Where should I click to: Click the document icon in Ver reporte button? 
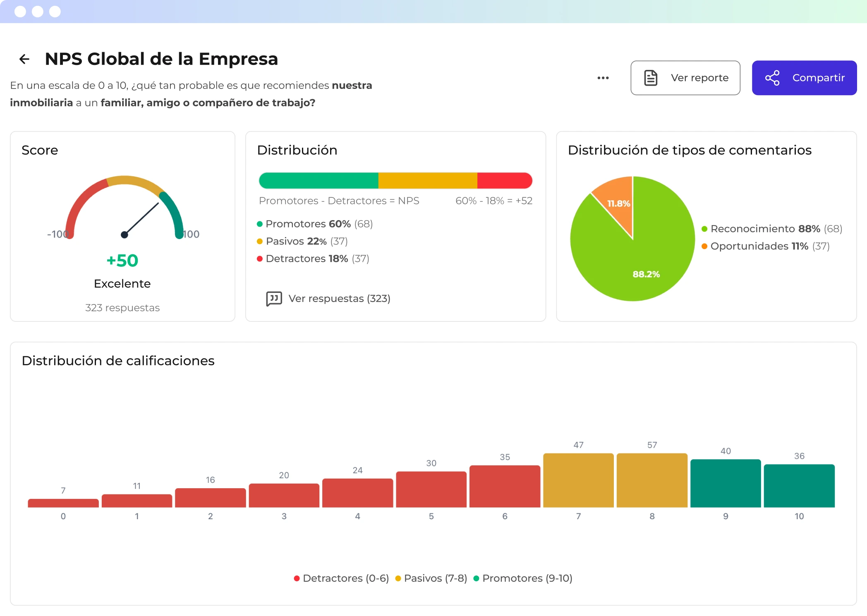click(x=650, y=77)
